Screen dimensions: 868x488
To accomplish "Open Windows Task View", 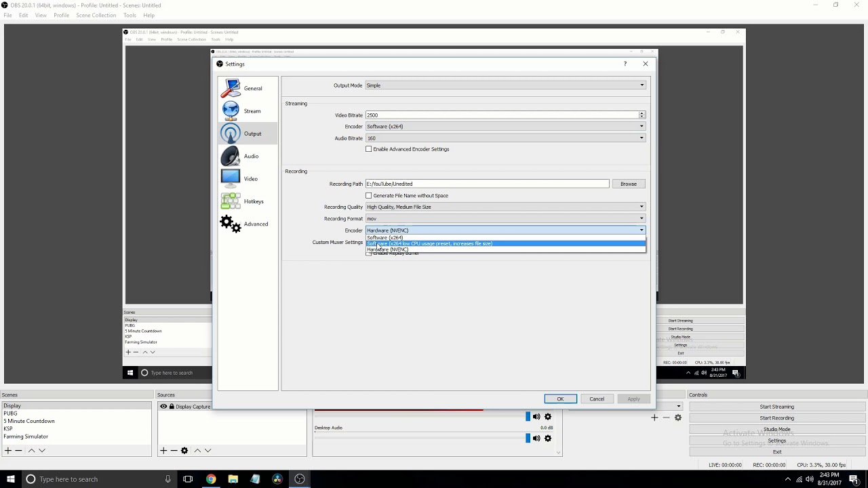I will (x=188, y=479).
